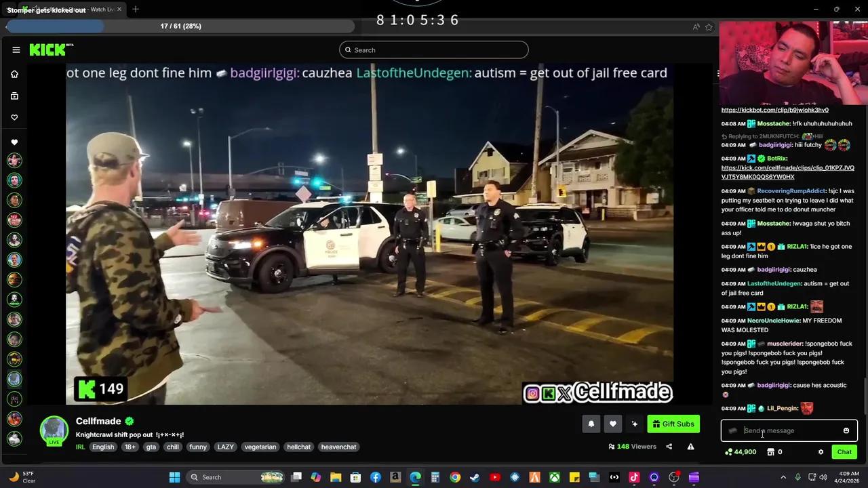Click username Lil_Pengin in chat

click(783, 408)
